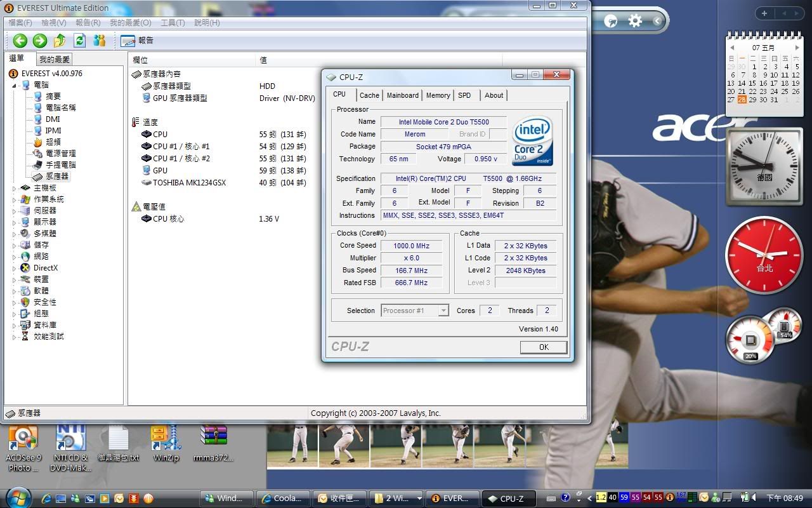
Task: Open the About tab in CPU-Z
Action: 494,95
